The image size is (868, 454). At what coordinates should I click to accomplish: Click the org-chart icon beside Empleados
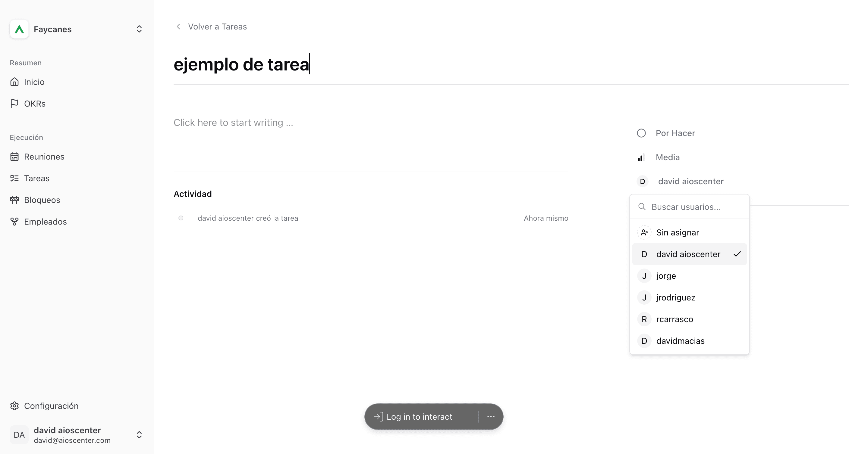[x=14, y=222]
